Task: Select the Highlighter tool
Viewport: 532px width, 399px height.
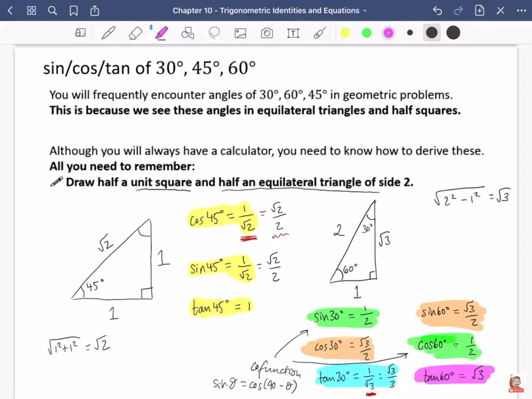Action: click(x=162, y=33)
